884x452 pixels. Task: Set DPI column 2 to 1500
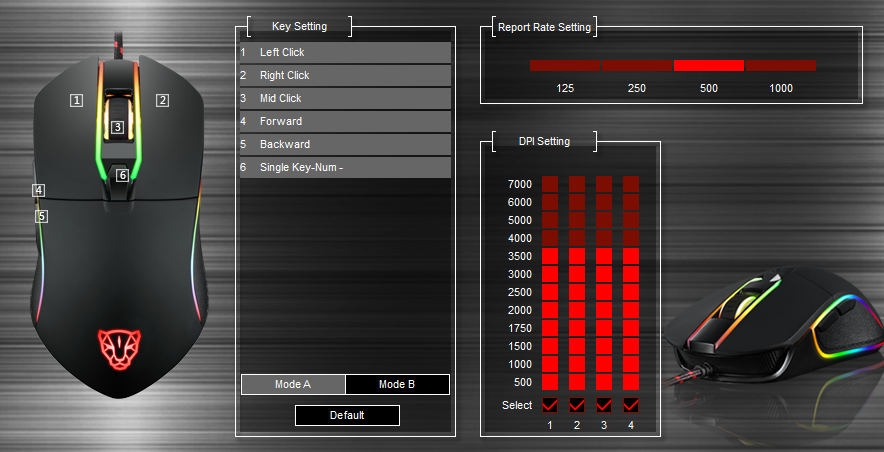pyautogui.click(x=577, y=346)
